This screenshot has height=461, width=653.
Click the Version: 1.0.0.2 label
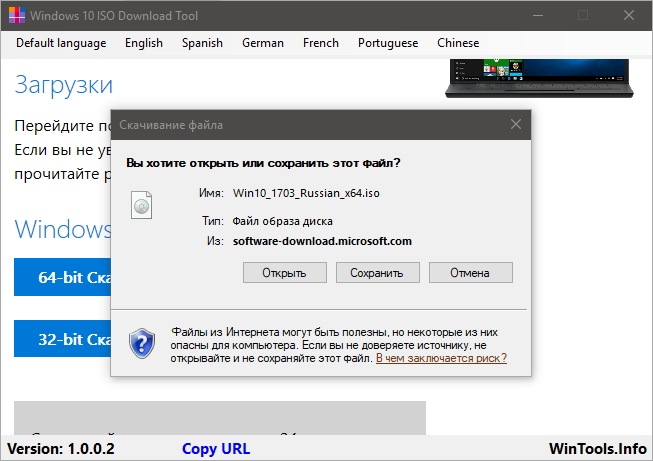tap(61, 449)
